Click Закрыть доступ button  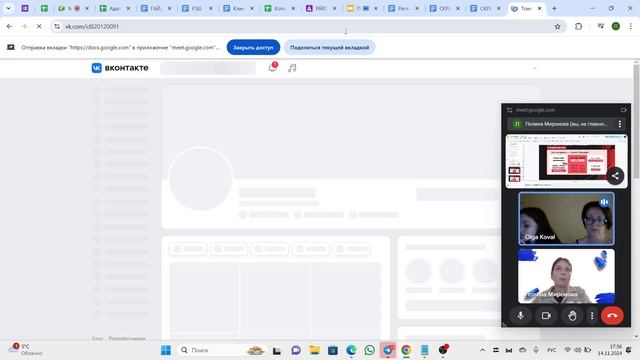(253, 47)
